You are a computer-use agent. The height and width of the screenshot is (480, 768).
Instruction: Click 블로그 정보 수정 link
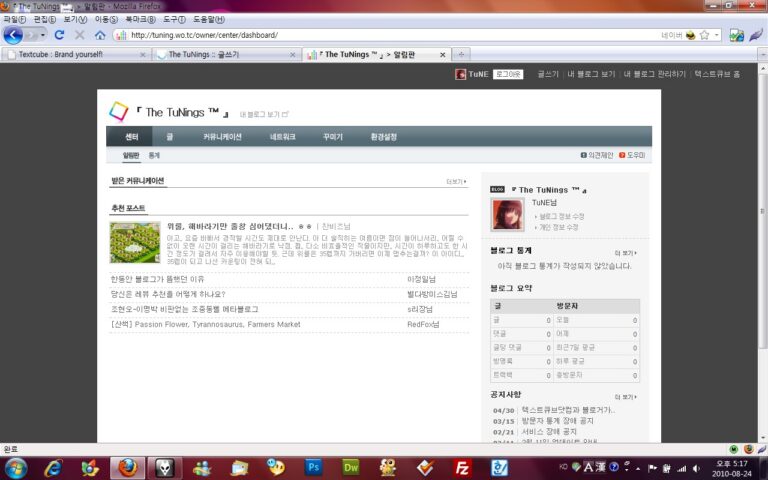click(x=562, y=216)
